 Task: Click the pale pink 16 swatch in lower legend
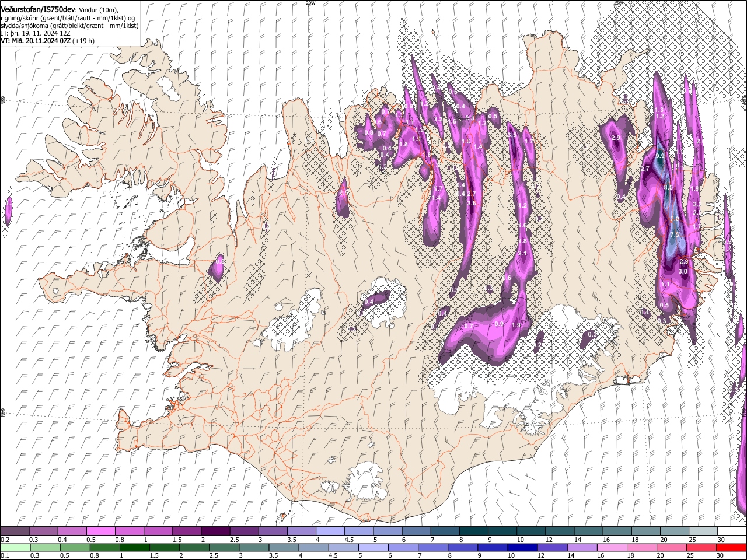click(613, 547)
